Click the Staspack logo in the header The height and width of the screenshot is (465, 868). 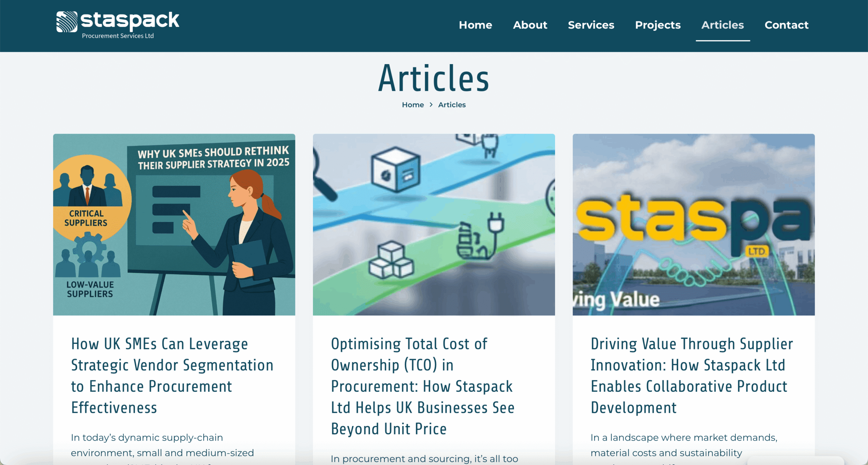coord(118,25)
